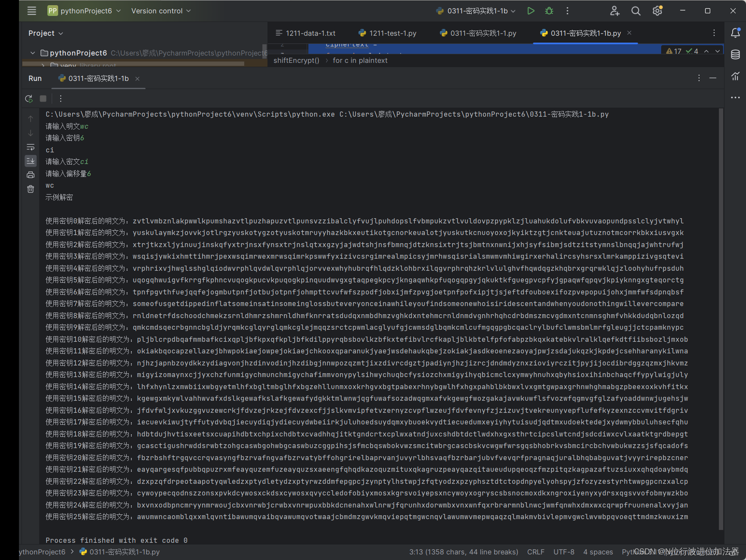Open Run tool window options menu
Image resolution: width=746 pixels, height=560 pixels.
[x=699, y=78]
